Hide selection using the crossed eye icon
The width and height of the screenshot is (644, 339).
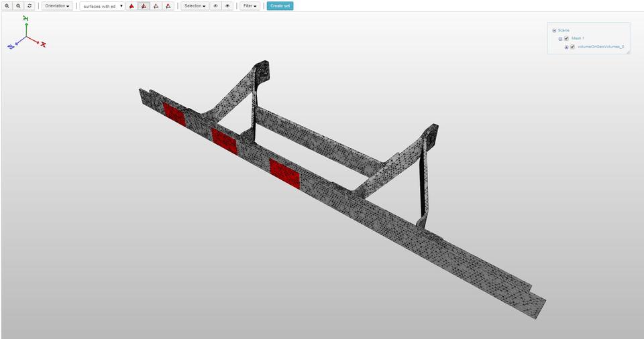(x=215, y=6)
